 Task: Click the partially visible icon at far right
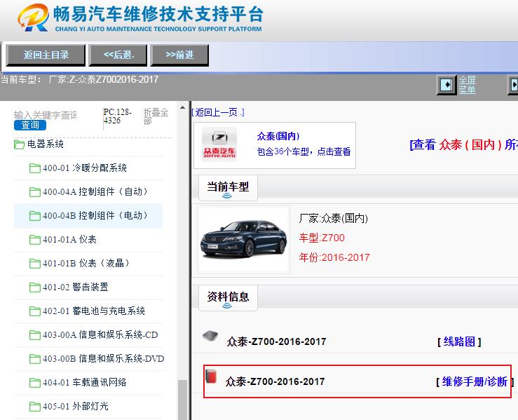click(x=513, y=85)
